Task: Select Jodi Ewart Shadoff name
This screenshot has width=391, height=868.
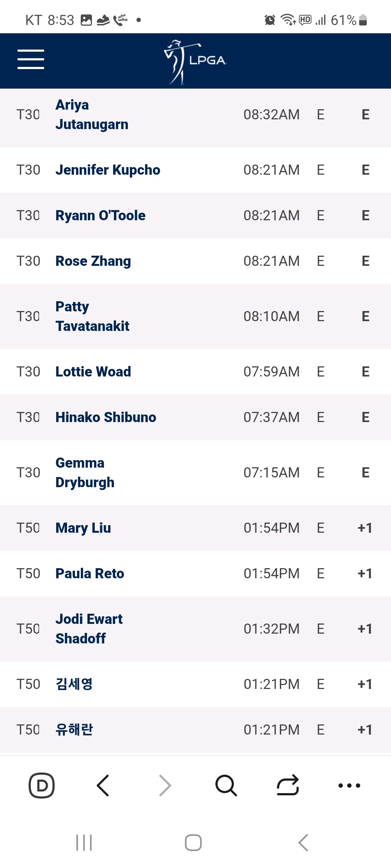Action: (89, 629)
